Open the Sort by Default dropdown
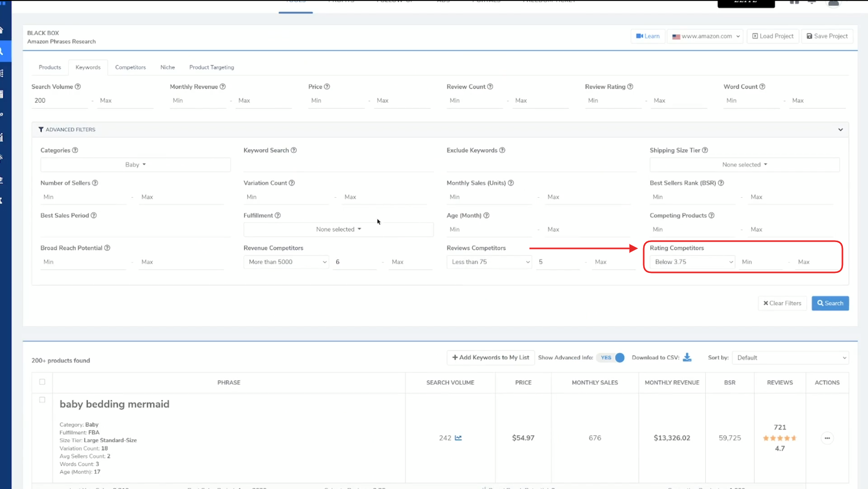Image resolution: width=868 pixels, height=489 pixels. 790,358
